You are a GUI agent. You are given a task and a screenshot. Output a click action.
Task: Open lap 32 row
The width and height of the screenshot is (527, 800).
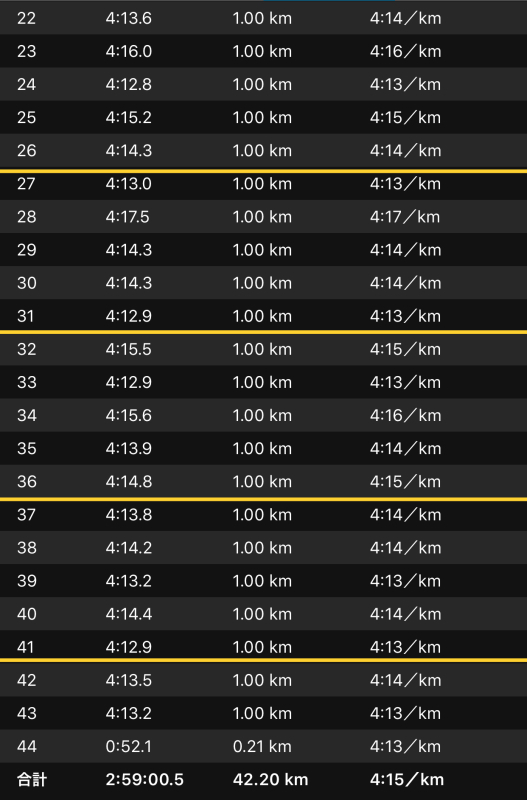263,349
